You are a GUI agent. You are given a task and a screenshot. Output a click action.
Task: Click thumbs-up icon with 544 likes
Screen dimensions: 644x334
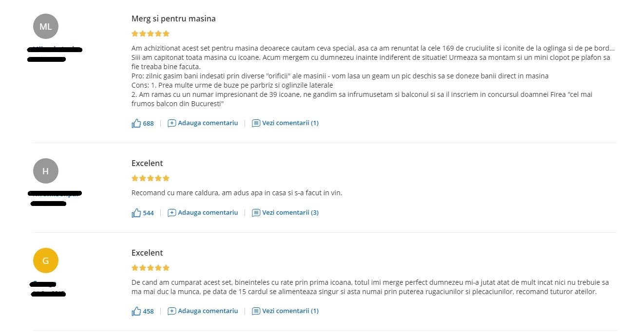point(136,213)
